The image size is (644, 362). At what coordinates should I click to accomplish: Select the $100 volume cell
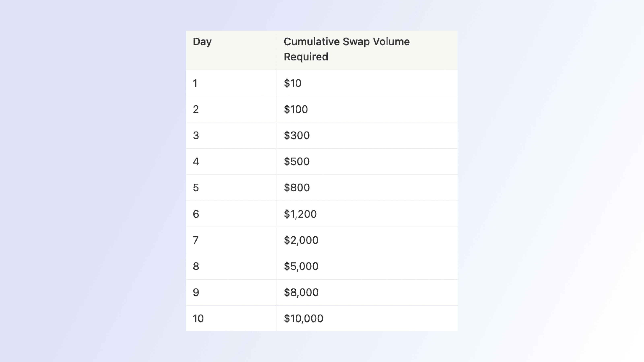[367, 109]
